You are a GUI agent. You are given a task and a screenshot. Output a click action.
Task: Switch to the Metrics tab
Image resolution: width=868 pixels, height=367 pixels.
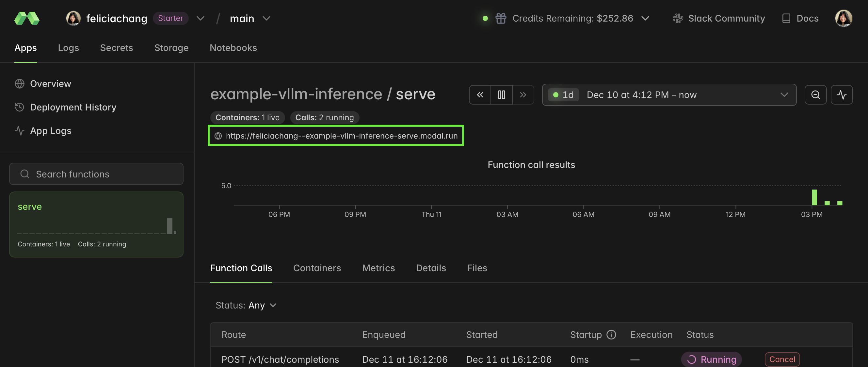pos(378,268)
